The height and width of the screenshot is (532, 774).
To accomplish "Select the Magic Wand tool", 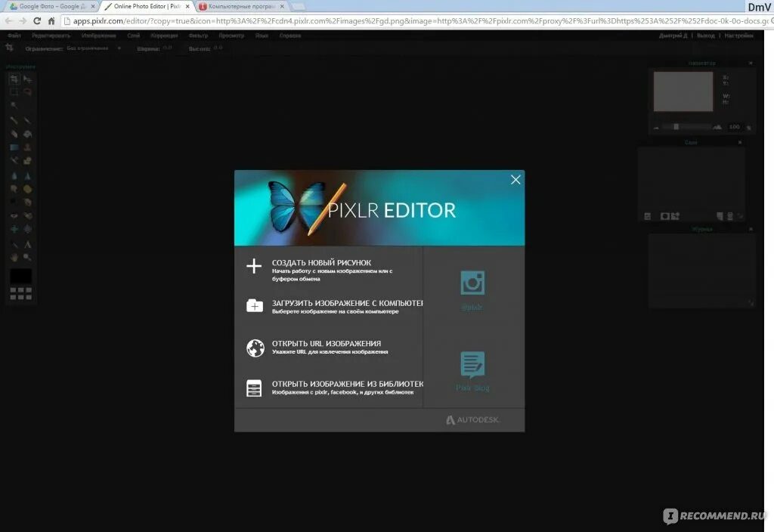I will point(14,105).
